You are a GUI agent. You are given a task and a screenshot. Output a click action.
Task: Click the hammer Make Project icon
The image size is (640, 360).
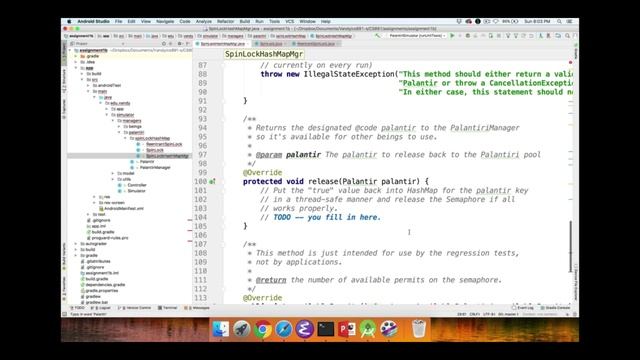(x=378, y=36)
